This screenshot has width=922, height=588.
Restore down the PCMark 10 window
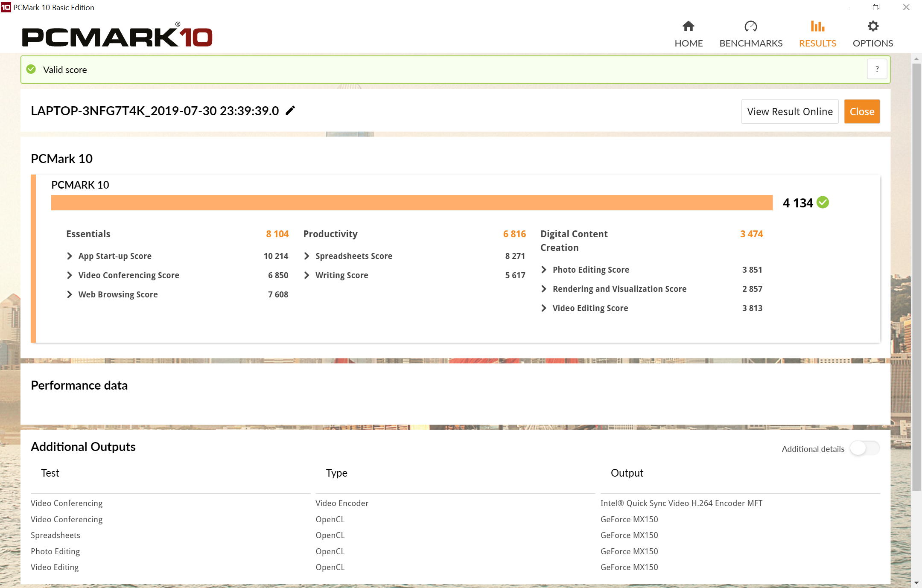pyautogui.click(x=876, y=7)
